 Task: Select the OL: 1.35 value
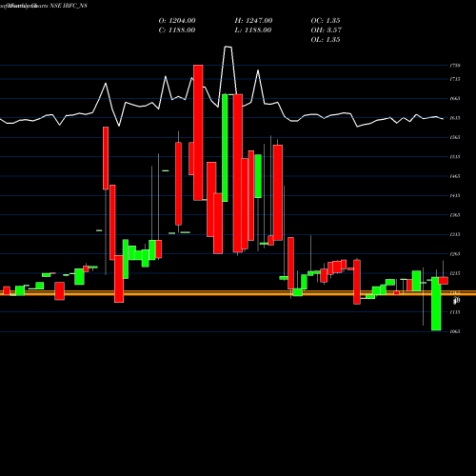[x=326, y=40]
